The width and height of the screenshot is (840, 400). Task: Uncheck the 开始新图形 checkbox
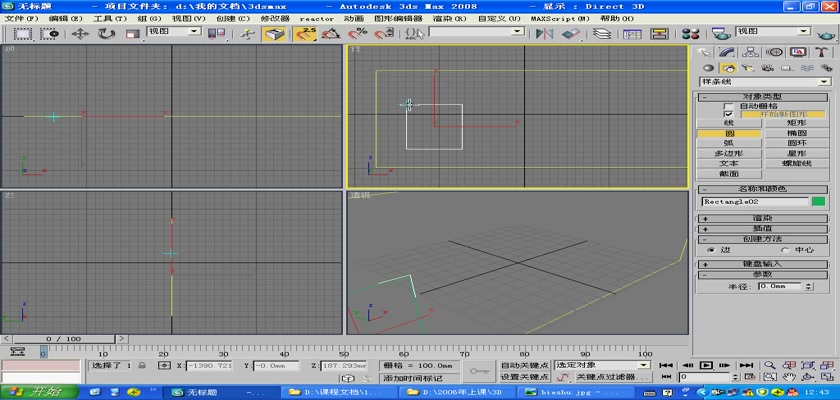coord(728,114)
